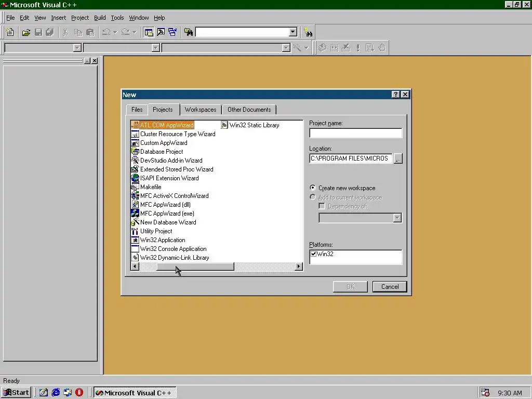Select the Utility Project entry
This screenshot has height=399, width=532.
coord(152,231)
